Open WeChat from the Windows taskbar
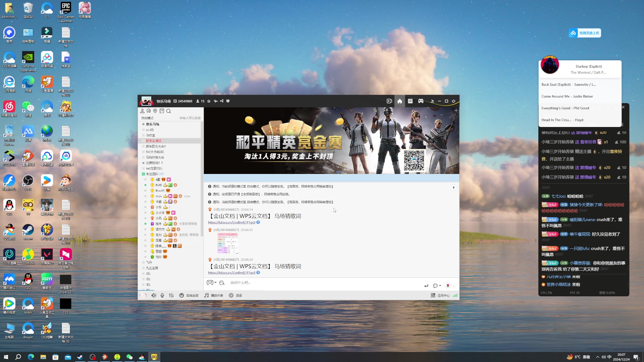 pos(129,357)
